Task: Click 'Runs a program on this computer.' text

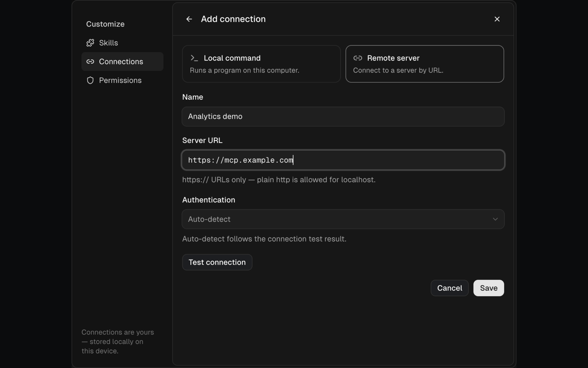Action: point(245,70)
